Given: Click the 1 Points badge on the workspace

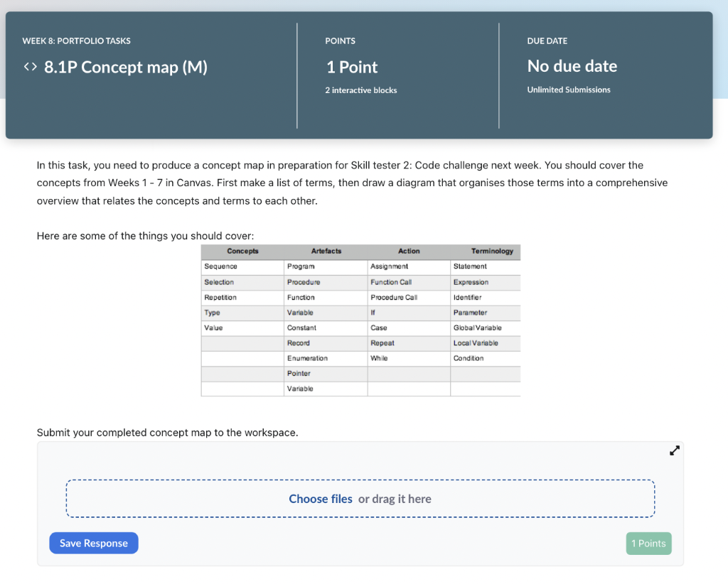Looking at the screenshot, I should [648, 543].
